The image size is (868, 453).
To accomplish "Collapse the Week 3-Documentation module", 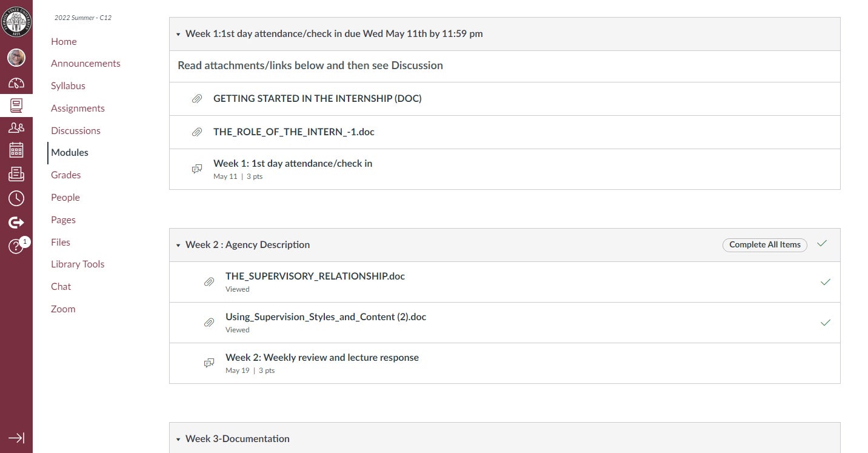I will tap(178, 440).
